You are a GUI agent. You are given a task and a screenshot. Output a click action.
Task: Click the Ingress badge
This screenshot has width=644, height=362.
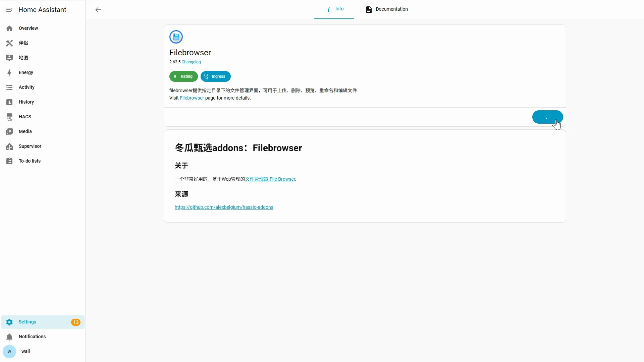[216, 76]
